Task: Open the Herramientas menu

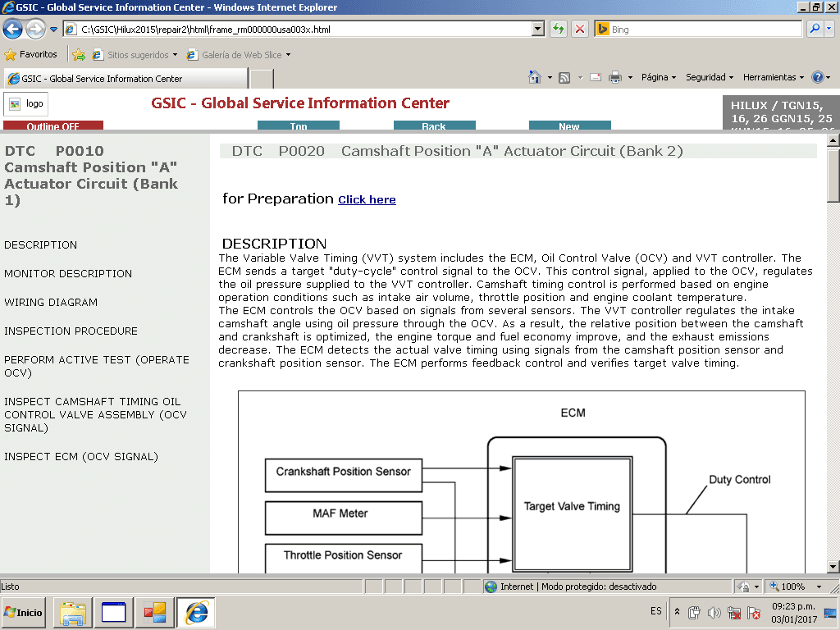Action: point(774,78)
